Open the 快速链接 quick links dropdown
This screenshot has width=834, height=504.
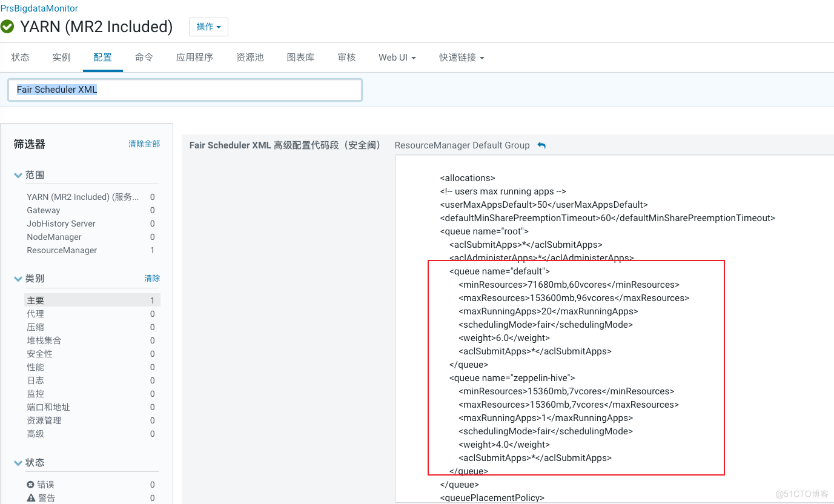point(462,57)
